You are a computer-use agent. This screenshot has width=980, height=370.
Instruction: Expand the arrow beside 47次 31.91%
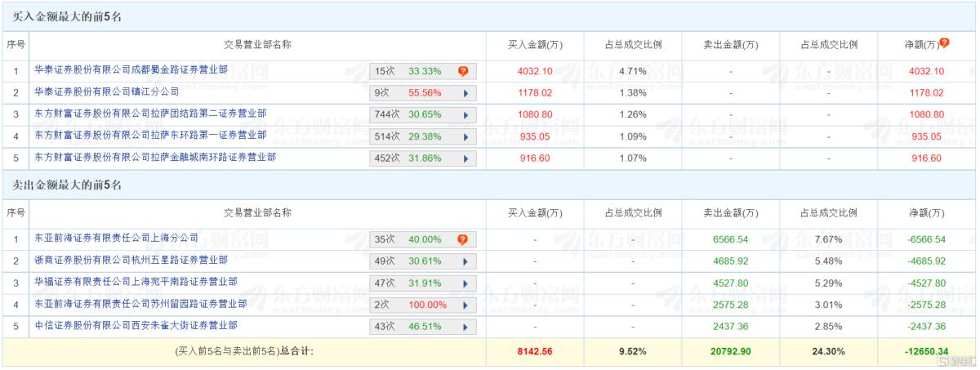click(x=465, y=283)
